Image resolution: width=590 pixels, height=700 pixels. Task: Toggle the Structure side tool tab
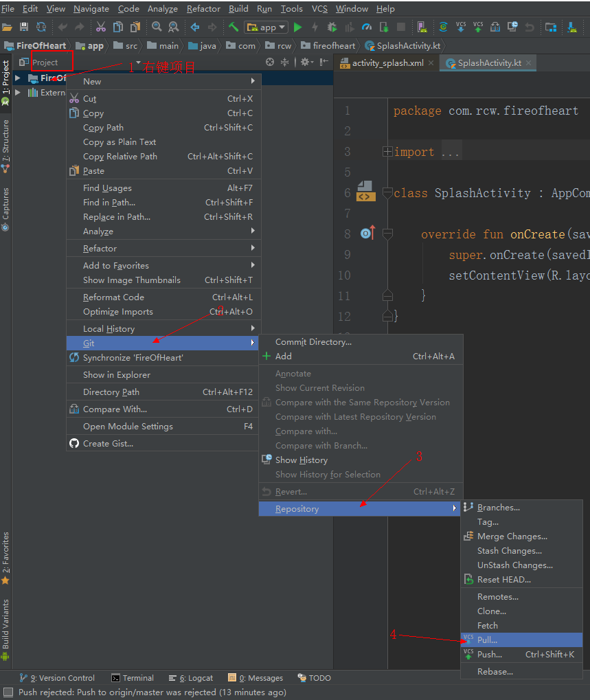click(x=5, y=146)
